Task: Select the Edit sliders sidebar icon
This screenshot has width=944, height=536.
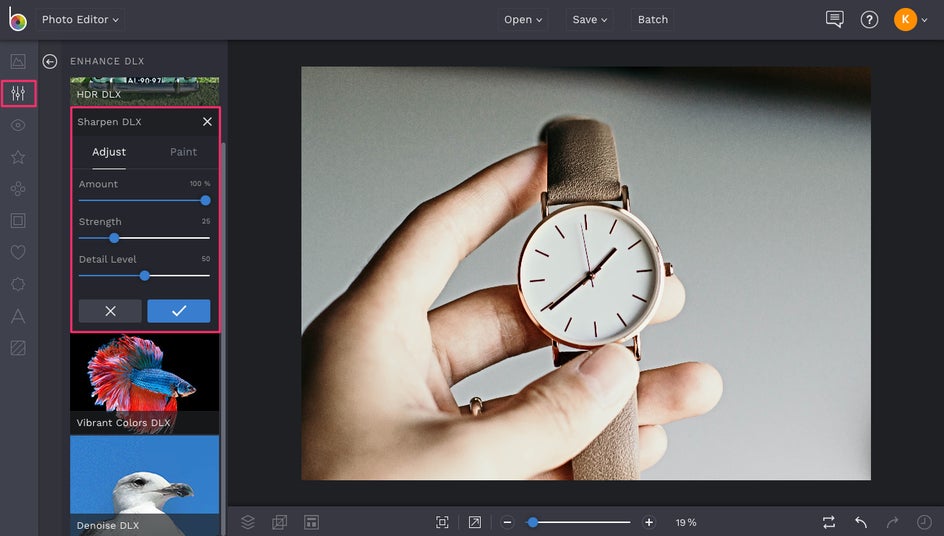Action: pos(18,93)
